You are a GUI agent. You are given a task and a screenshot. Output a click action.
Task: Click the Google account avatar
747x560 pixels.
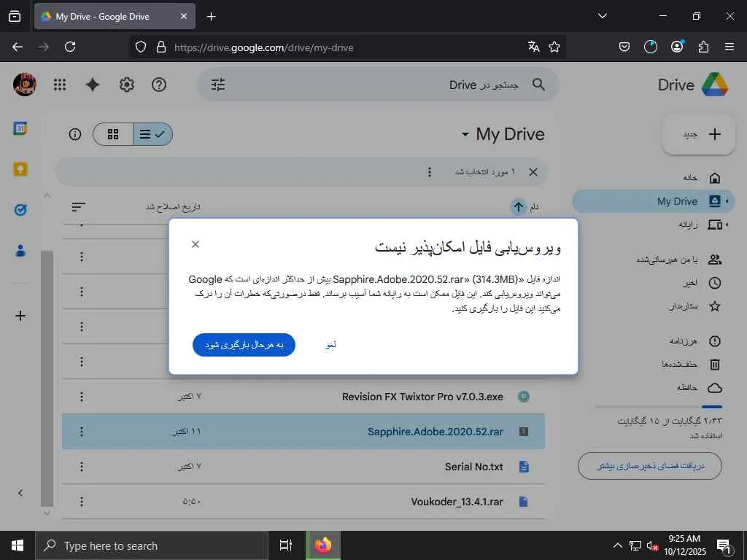(24, 85)
